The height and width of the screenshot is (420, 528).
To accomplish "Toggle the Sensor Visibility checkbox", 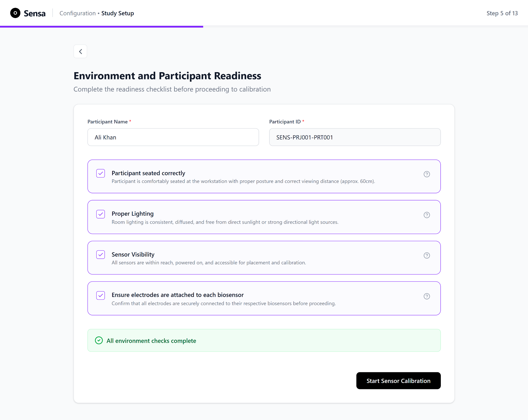I will coord(101,255).
